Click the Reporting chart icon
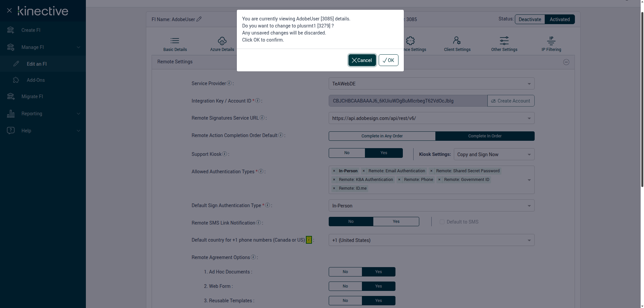The image size is (644, 308). [x=11, y=114]
